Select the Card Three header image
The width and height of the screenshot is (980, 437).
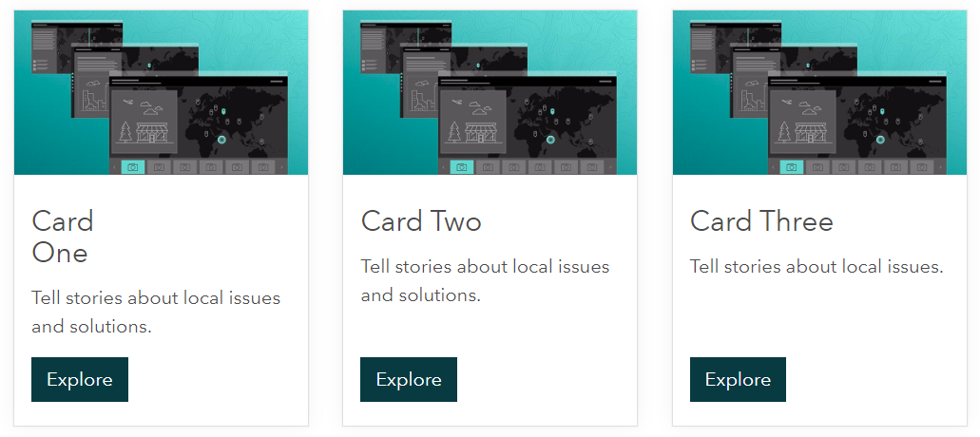(x=820, y=92)
